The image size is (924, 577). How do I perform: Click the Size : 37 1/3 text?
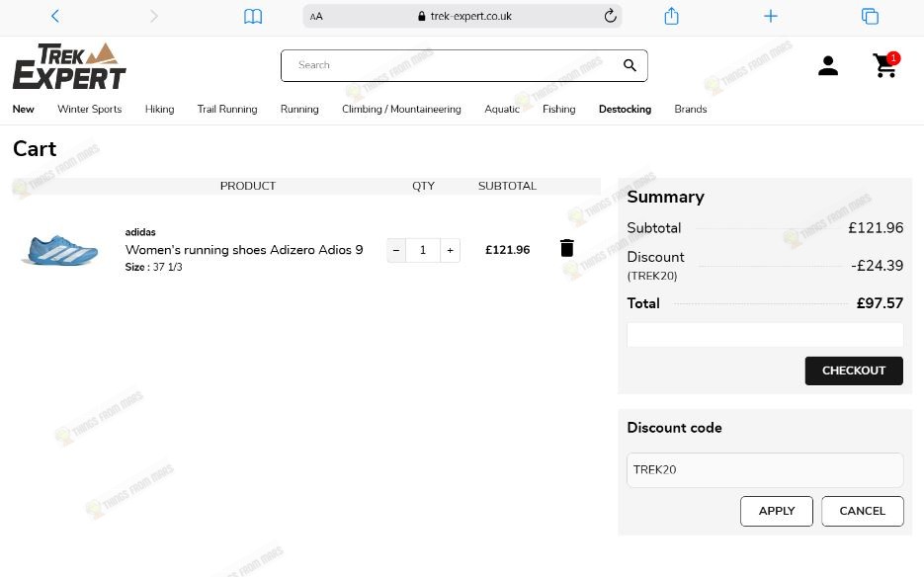[x=154, y=267]
